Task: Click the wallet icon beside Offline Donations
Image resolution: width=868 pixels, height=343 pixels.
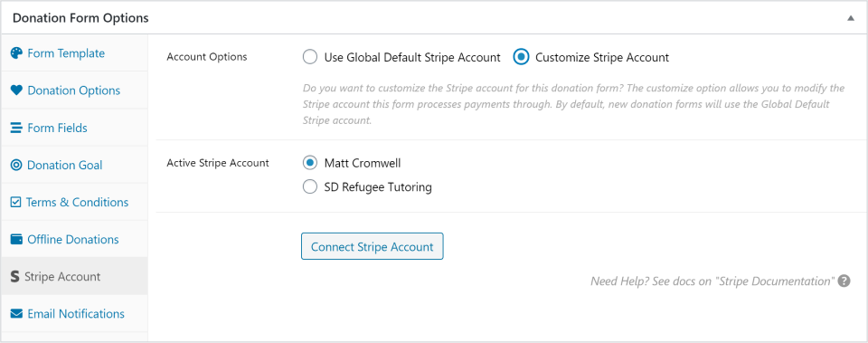Action: (16, 240)
